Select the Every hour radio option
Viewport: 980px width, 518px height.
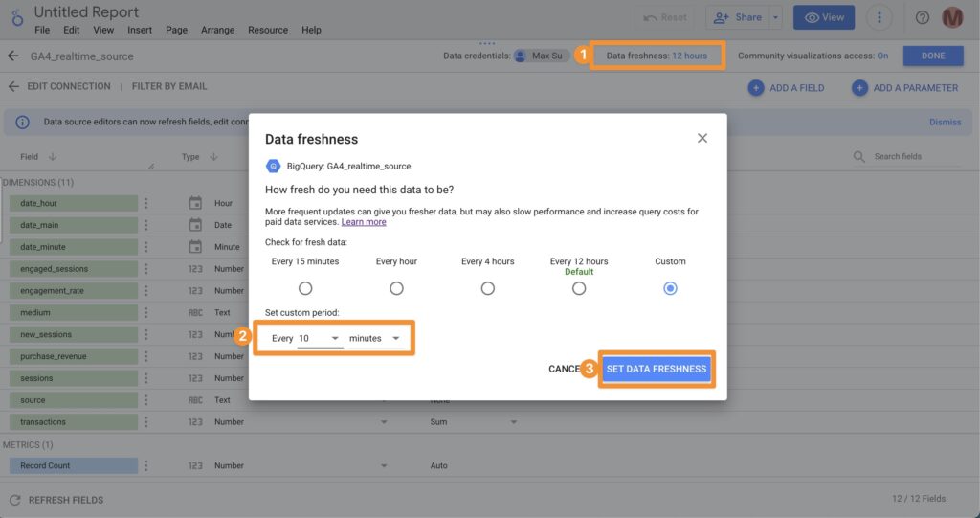pyautogui.click(x=396, y=288)
